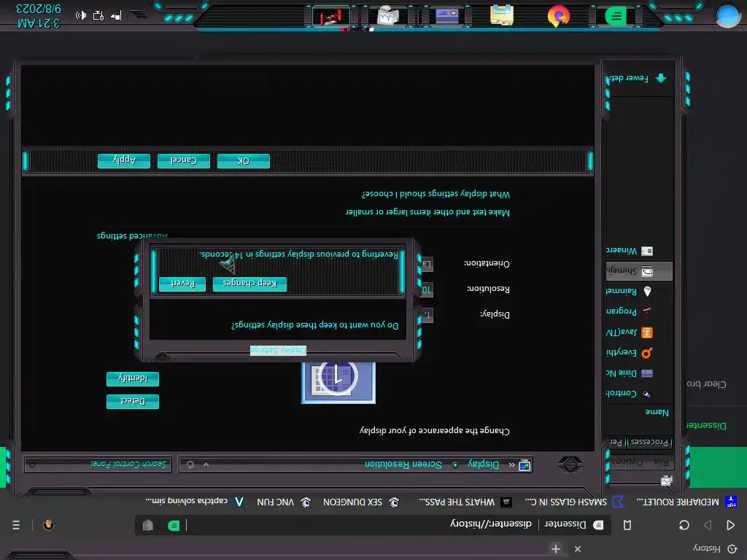The height and width of the screenshot is (560, 747).
Task: Select the monitor 1 preview thumbnail
Action: (338, 382)
